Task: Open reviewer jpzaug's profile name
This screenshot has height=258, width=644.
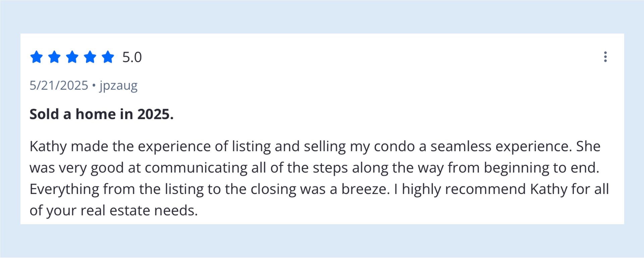Action: (x=118, y=86)
